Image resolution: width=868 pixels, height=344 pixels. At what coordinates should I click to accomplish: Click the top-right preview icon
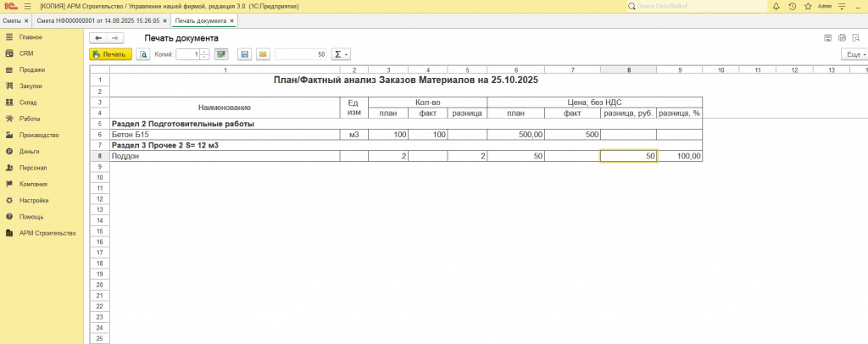(856, 38)
